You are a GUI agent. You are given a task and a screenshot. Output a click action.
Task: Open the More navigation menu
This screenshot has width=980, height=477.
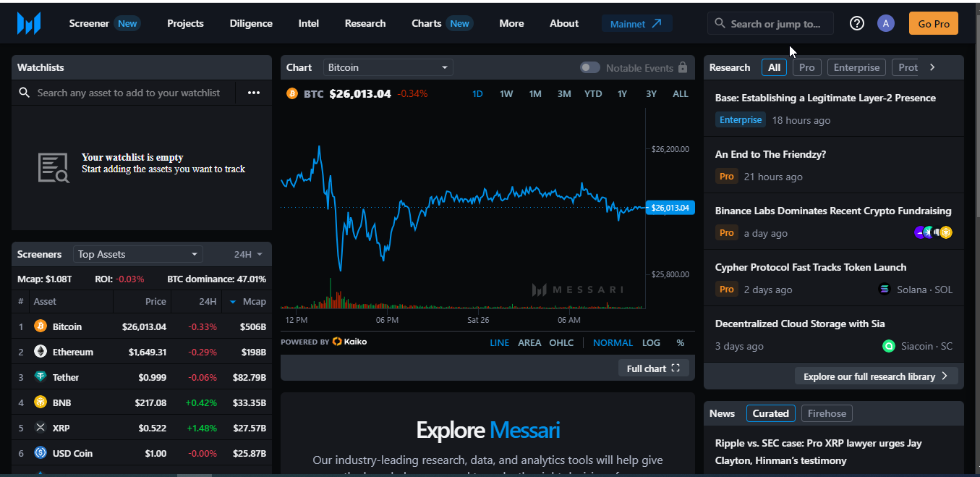511,23
